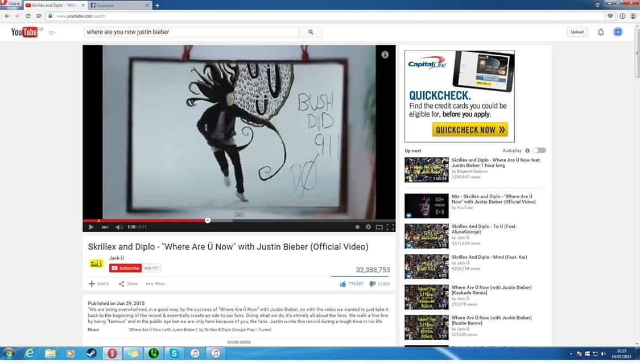Subscribe to the Jack Ü channel
Screen dimensions: 640x364
pyautogui.click(x=125, y=268)
